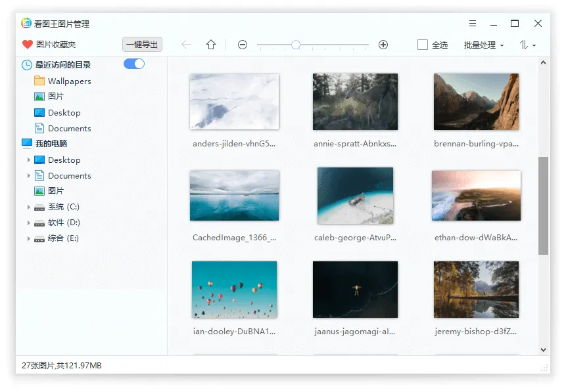Viewport: 566px width, 392px height.
Task: Click the Desktop monitor icon in recent directories
Action: tap(40, 112)
